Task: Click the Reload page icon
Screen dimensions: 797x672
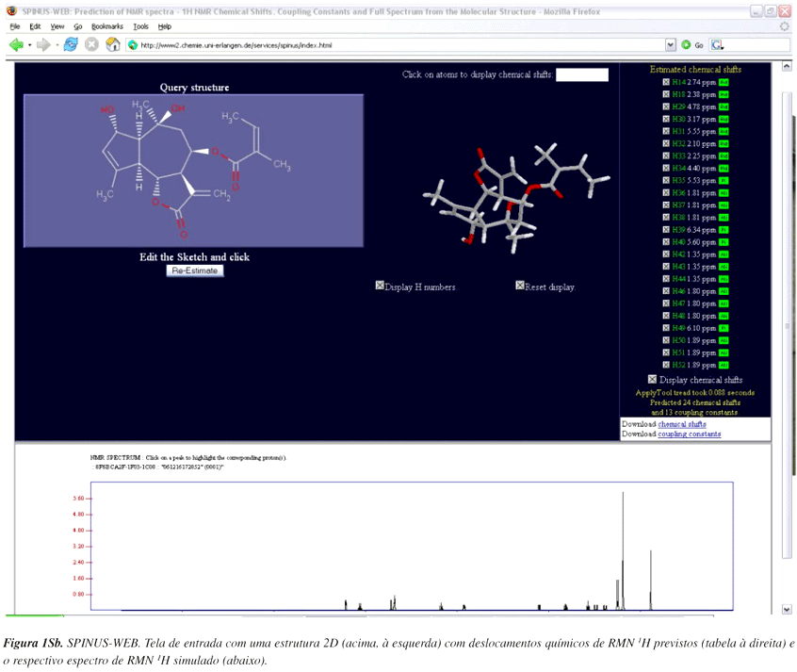Action: point(69,43)
